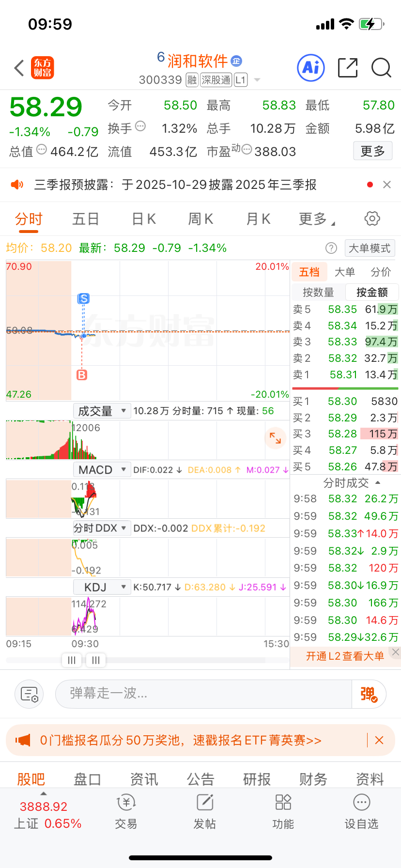Open the Ai assistant icon

[310, 68]
